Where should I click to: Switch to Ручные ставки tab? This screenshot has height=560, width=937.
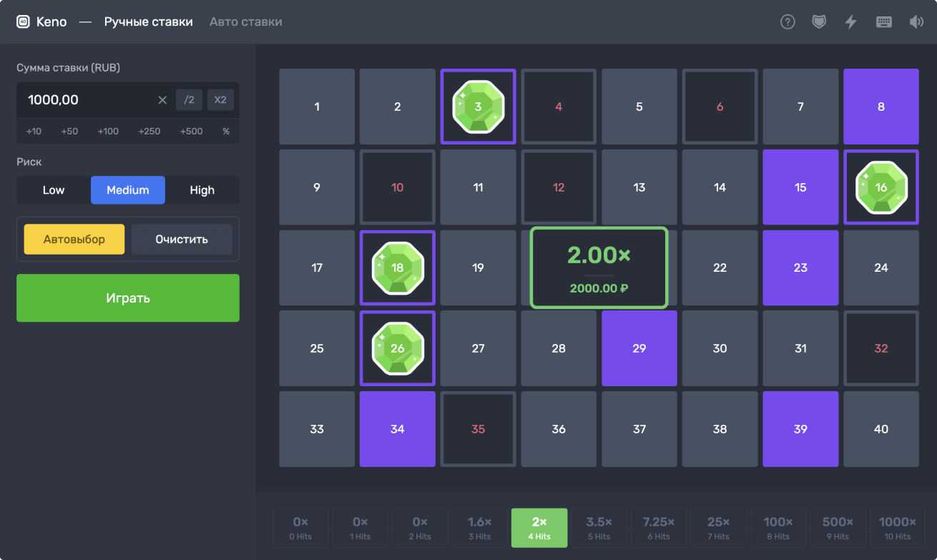click(149, 22)
